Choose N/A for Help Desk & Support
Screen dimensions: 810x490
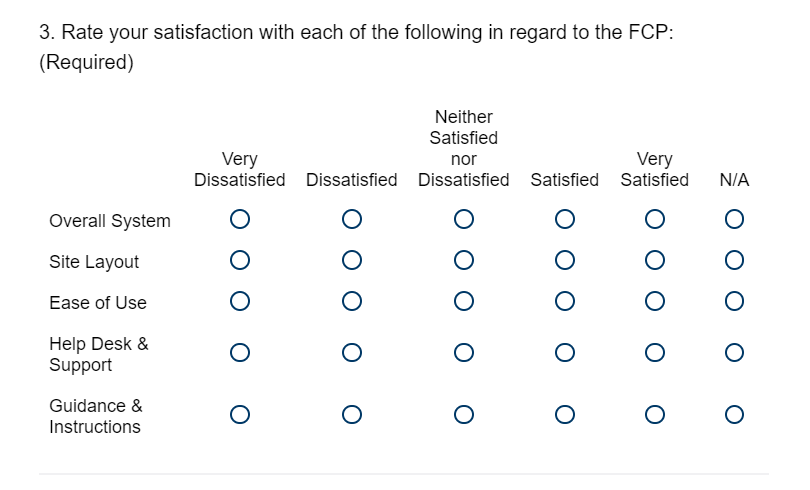[734, 352]
